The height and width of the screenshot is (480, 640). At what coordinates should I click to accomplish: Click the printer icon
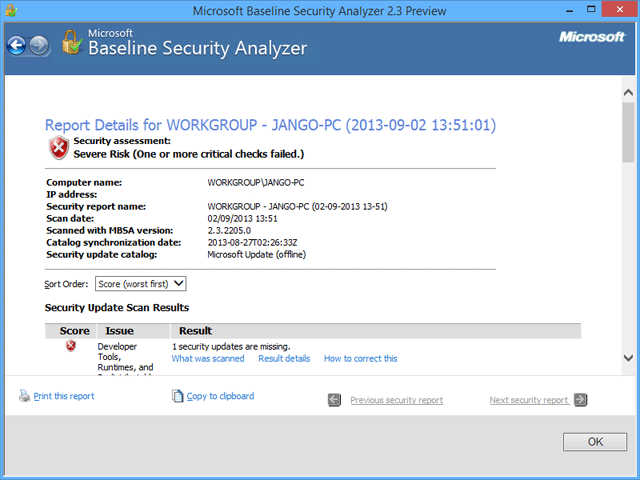[x=25, y=396]
